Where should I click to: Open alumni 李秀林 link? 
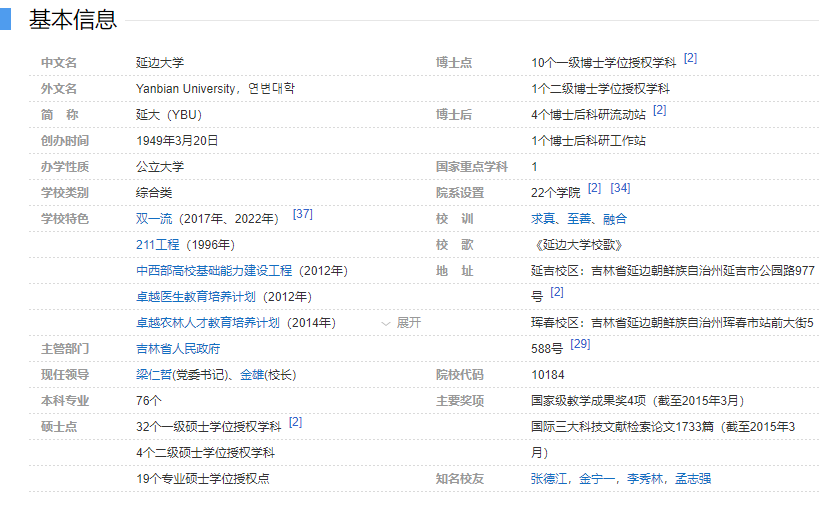[645, 479]
